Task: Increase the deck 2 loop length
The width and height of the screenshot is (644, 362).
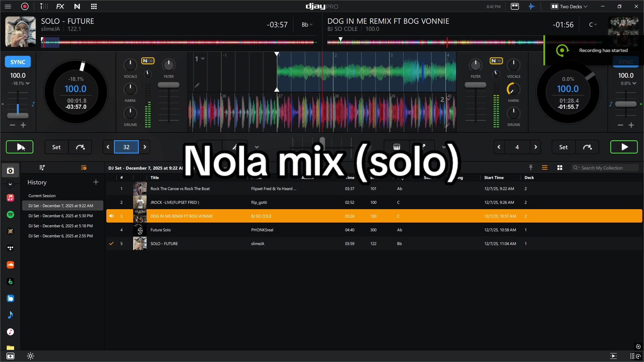Action: [x=536, y=147]
